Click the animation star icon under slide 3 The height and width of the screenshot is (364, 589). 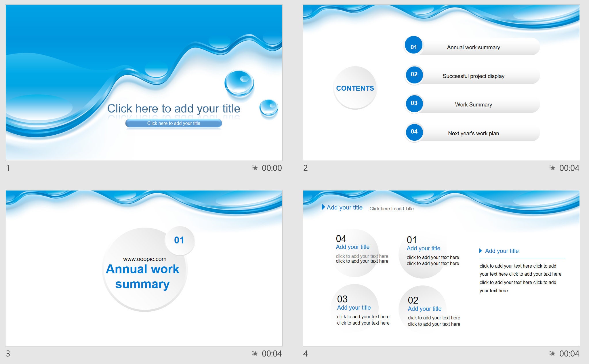point(255,354)
